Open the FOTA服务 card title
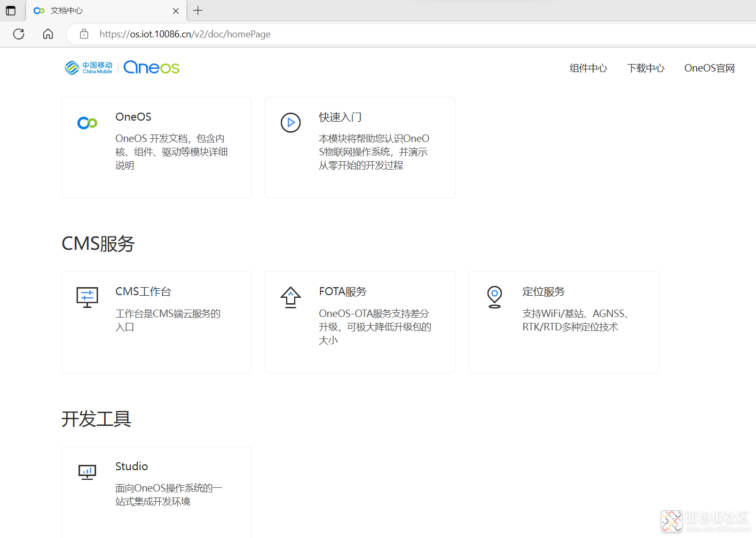Image resolution: width=756 pixels, height=538 pixels. [x=343, y=292]
